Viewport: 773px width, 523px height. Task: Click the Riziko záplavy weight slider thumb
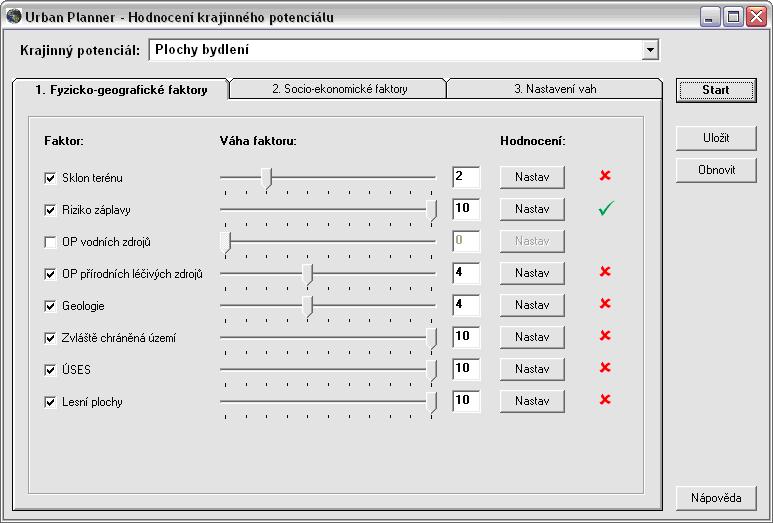coord(431,210)
